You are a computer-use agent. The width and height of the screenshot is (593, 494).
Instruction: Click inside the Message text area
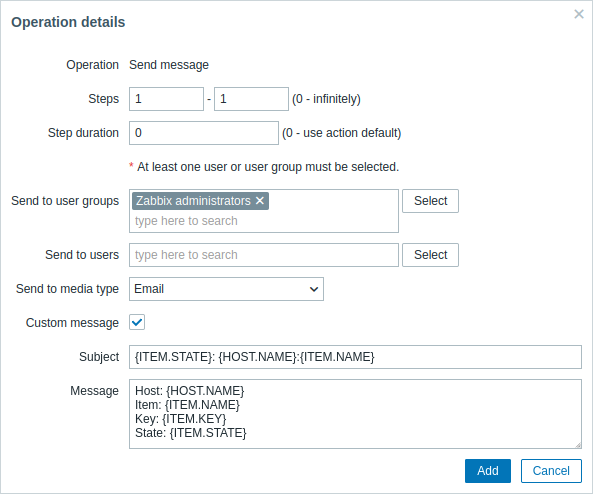pos(355,414)
